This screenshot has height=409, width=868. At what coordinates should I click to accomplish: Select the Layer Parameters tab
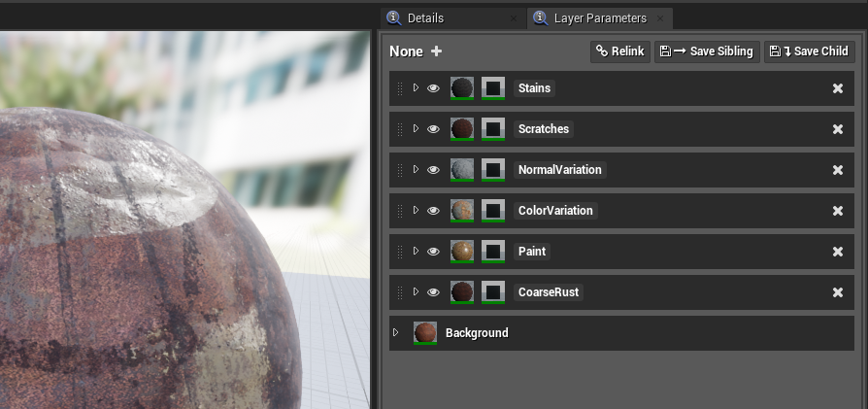pos(599,18)
